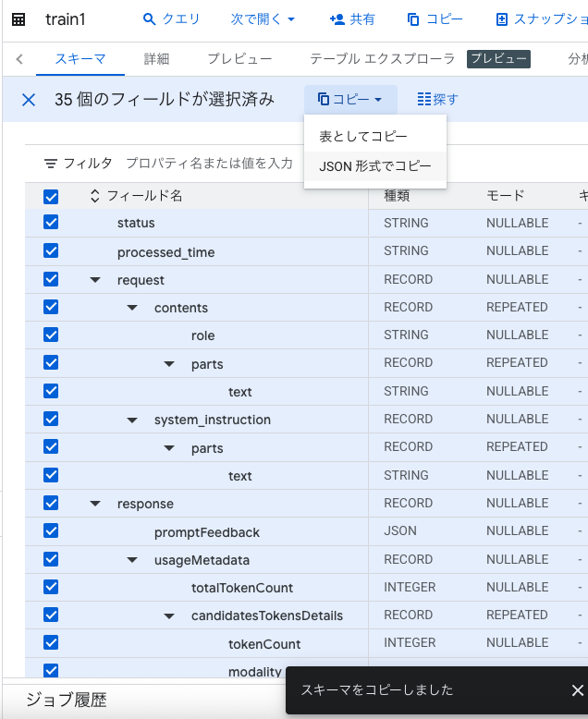Collapse the request record
The width and height of the screenshot is (588, 719).
tap(95, 280)
